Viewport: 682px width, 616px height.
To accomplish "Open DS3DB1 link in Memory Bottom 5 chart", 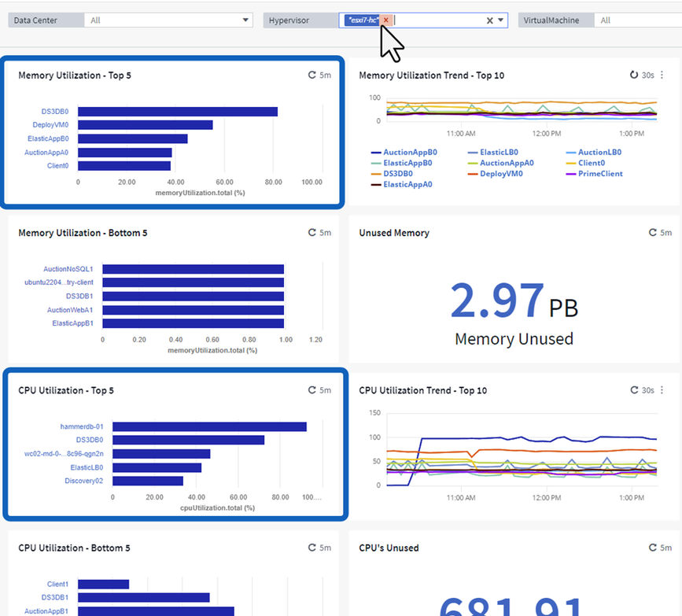I will pos(79,296).
